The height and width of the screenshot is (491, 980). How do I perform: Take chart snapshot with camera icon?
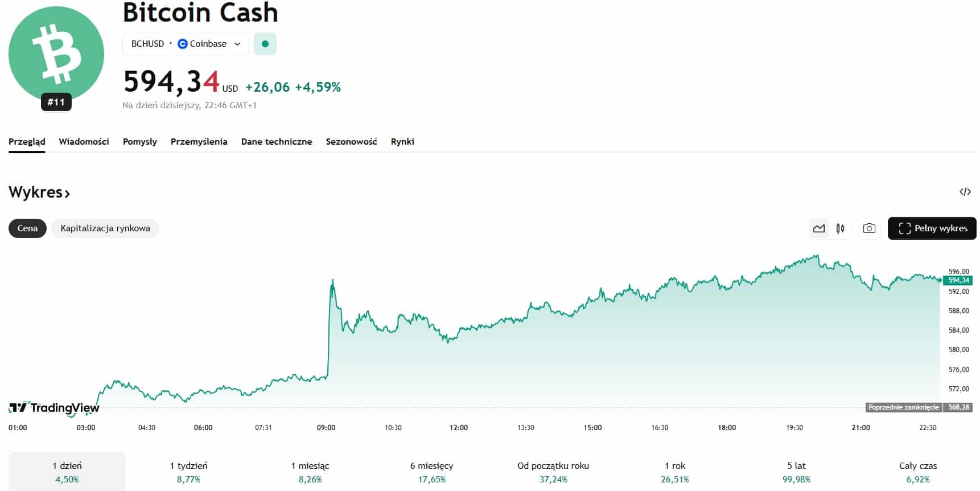pyautogui.click(x=869, y=228)
